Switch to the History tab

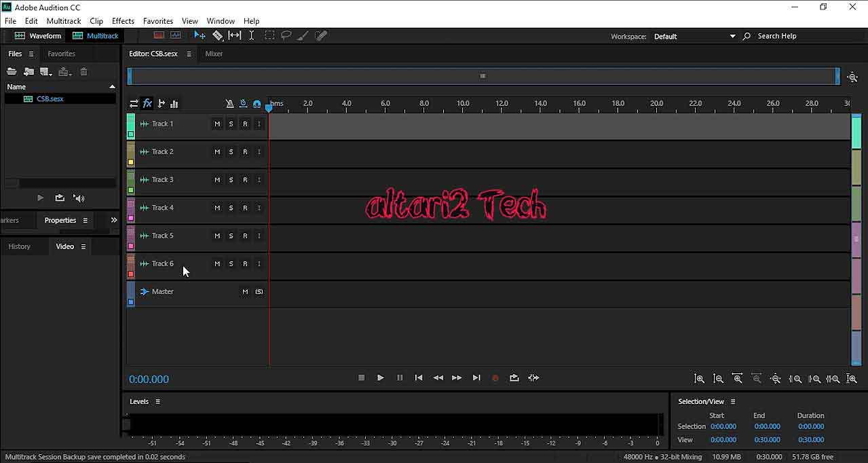pos(19,246)
